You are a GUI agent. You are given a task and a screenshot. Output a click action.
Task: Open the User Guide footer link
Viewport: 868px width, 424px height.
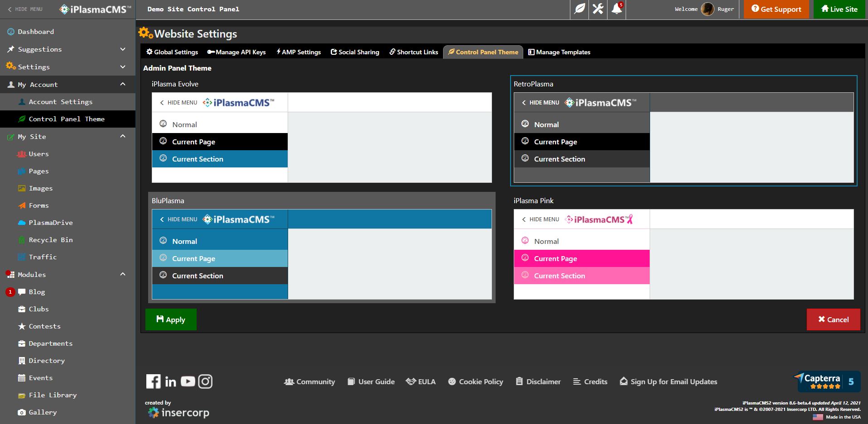tap(371, 381)
